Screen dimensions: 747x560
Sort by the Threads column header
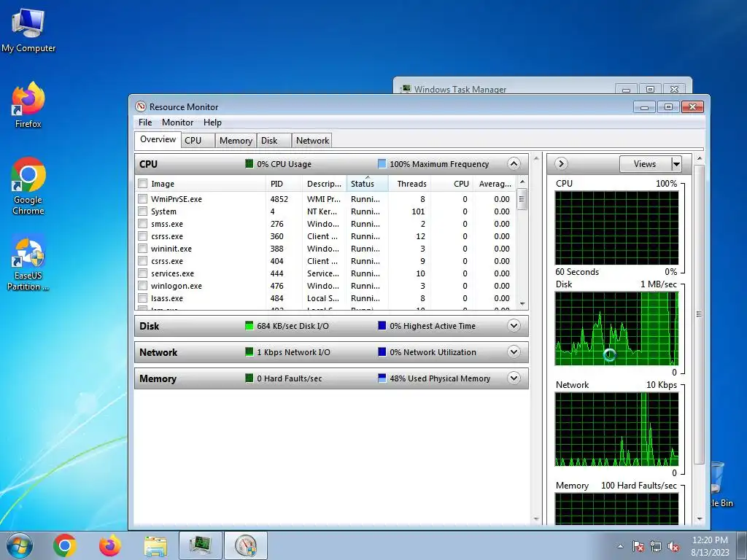coord(410,183)
